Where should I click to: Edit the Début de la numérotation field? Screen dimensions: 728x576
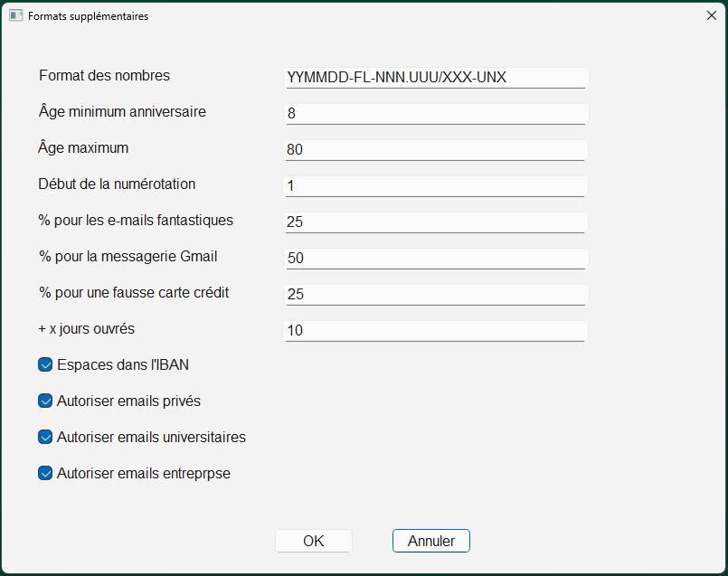[436, 186]
